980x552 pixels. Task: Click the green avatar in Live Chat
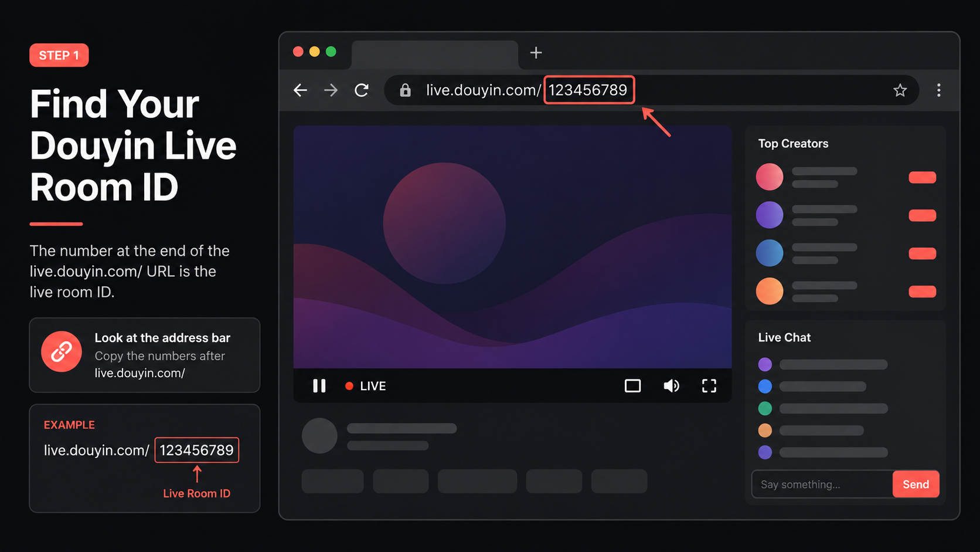pos(765,408)
